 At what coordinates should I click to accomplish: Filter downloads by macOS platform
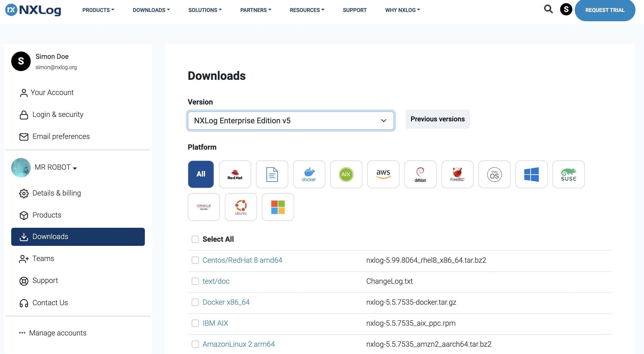(494, 174)
